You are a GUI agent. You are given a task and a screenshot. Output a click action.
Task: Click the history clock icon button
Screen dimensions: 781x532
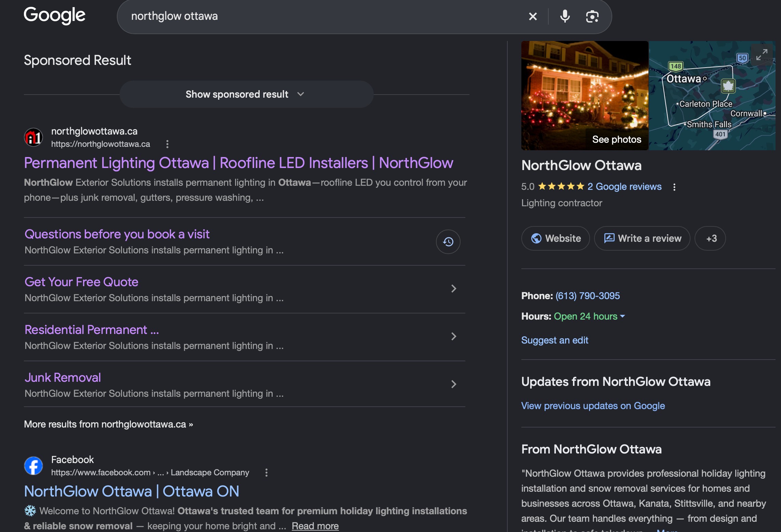point(448,242)
